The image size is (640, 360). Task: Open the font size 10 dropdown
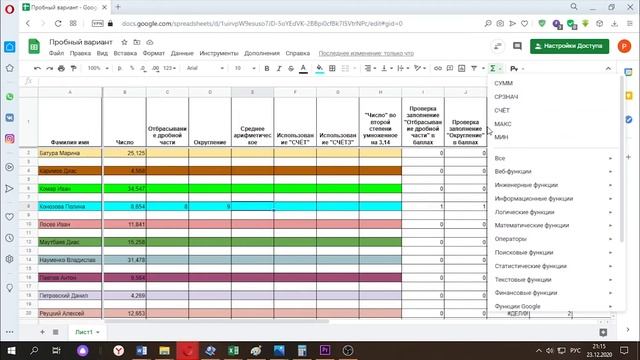coord(245,68)
